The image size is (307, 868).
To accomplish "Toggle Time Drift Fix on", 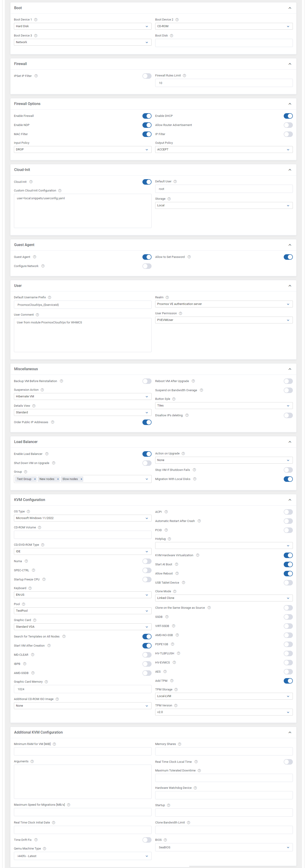I will pyautogui.click(x=147, y=840).
